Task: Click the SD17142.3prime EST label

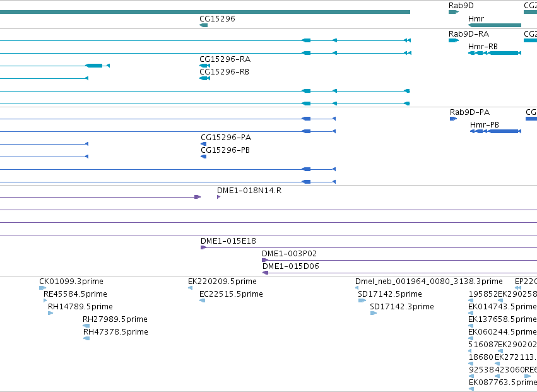Action: click(402, 307)
